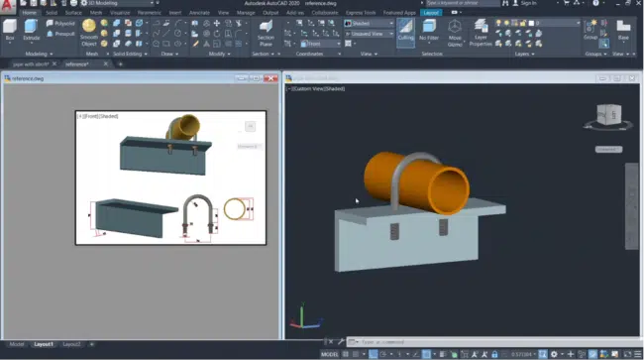Open the Home ribbon tab
Image resolution: width=644 pixels, height=361 pixels.
[29, 13]
